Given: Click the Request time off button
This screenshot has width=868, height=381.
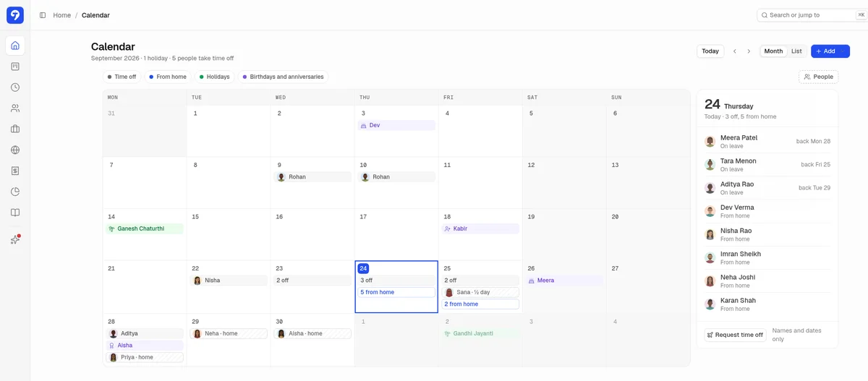Looking at the screenshot, I should pyautogui.click(x=735, y=335).
